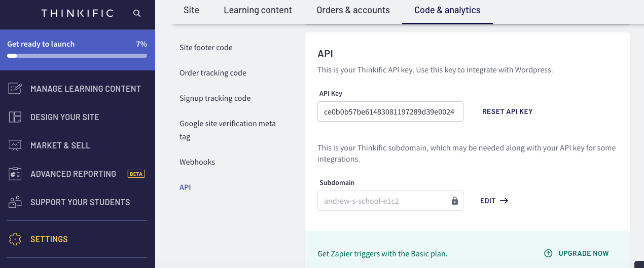This screenshot has width=644, height=268.
Task: Click the RESET API KEY button
Action: coord(507,111)
